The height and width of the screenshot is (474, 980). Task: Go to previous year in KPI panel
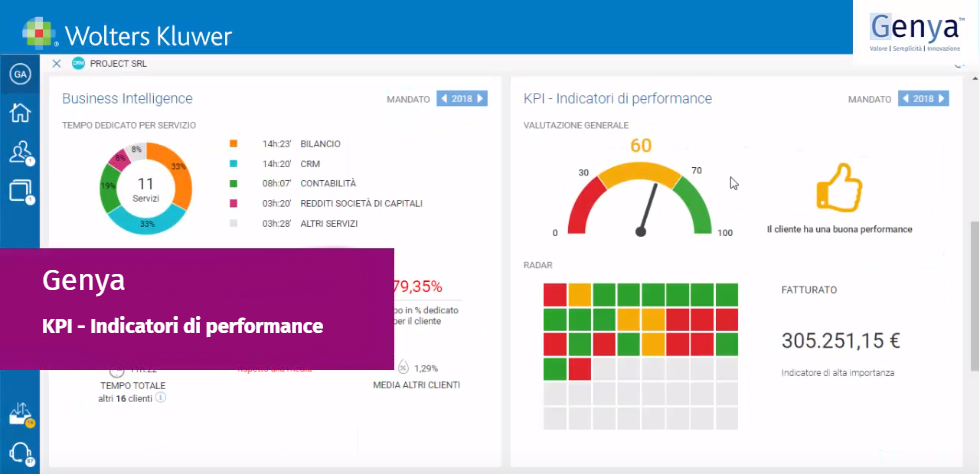904,98
